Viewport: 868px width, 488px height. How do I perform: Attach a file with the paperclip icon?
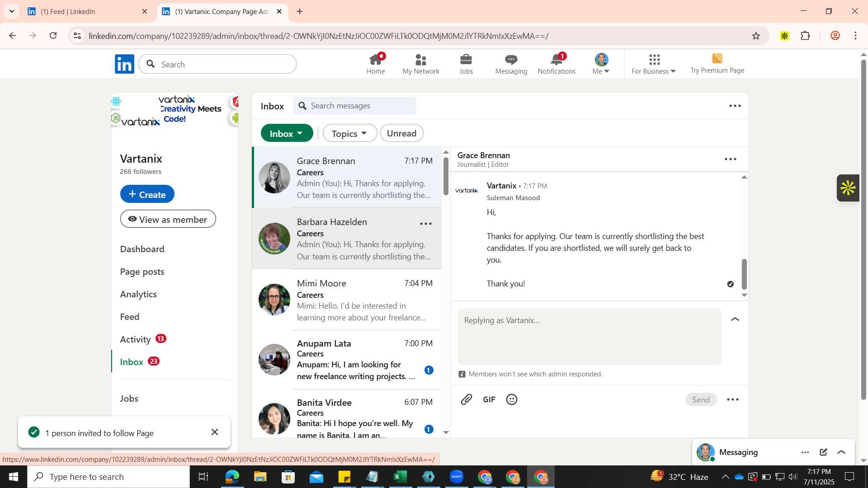point(467,399)
